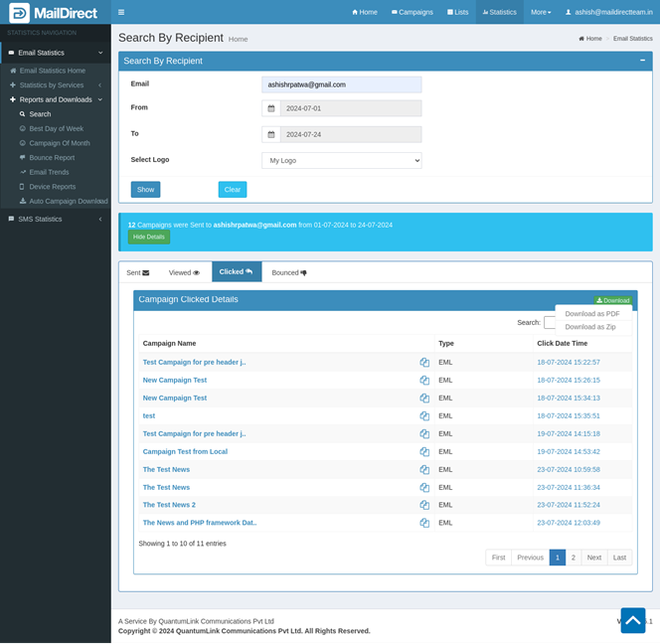
Task: Go to page 2 of results
Action: [x=574, y=558]
